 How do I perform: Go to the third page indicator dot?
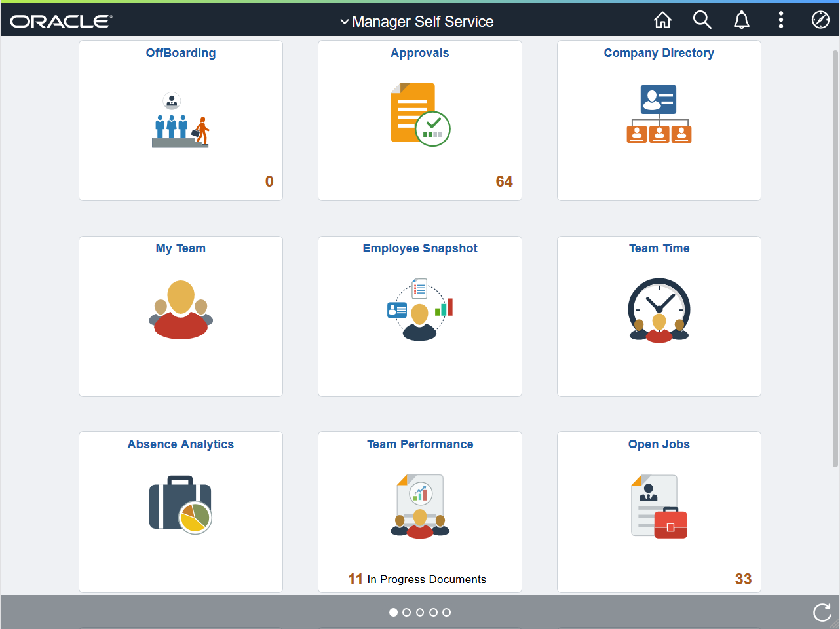[420, 612]
